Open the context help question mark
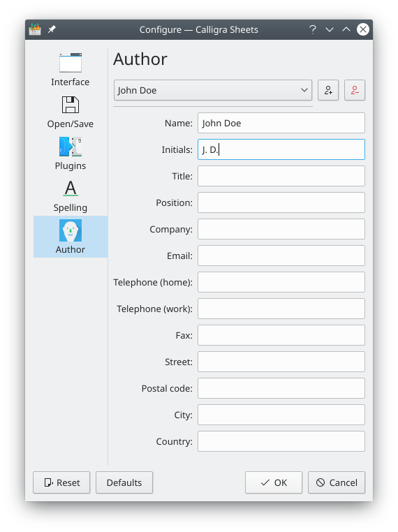 (x=313, y=29)
